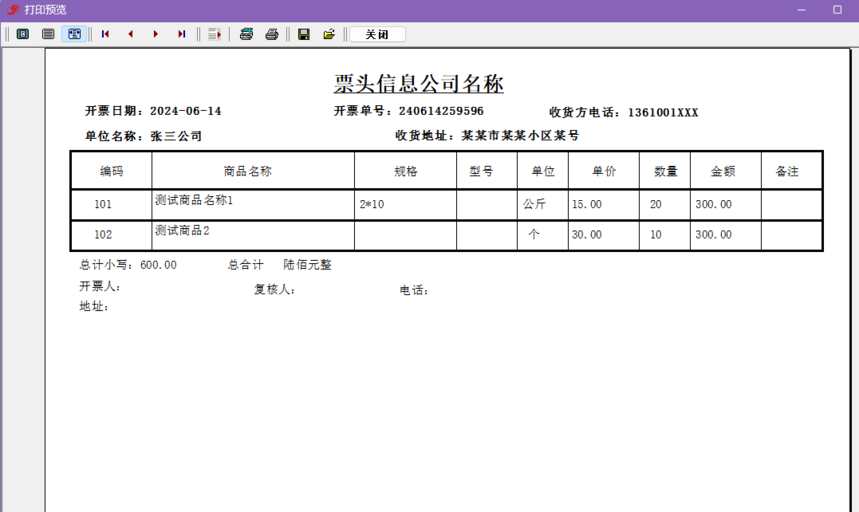Select the whole page view icon
Image resolution: width=859 pixels, height=512 pixels.
(x=22, y=34)
